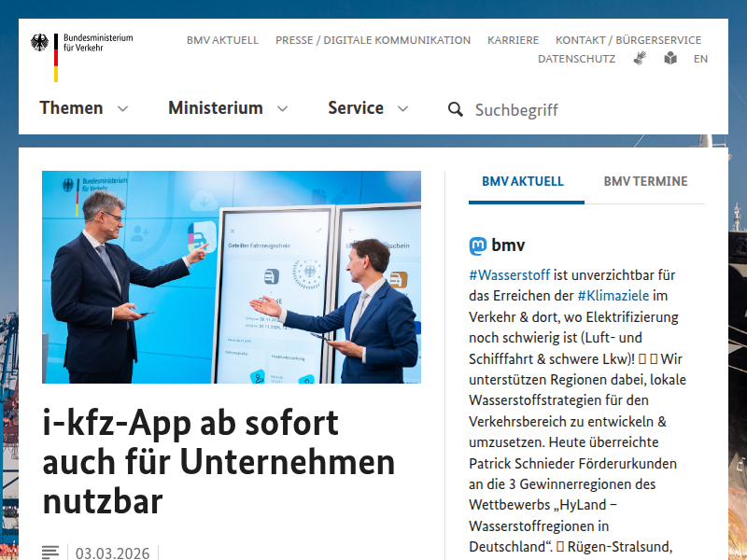Open Presse / Digitale Kommunikation link
This screenshot has width=747, height=560.
[x=373, y=40]
